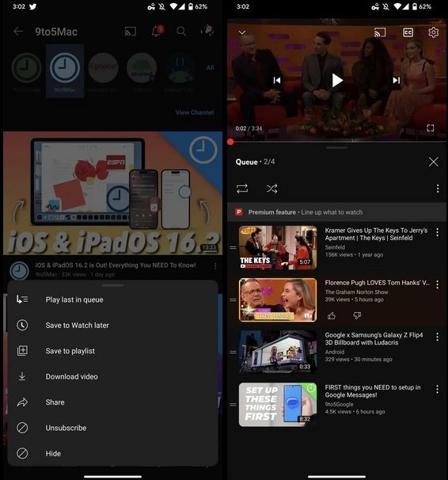Open player settings gear
This screenshot has height=480, width=448.
(x=433, y=32)
